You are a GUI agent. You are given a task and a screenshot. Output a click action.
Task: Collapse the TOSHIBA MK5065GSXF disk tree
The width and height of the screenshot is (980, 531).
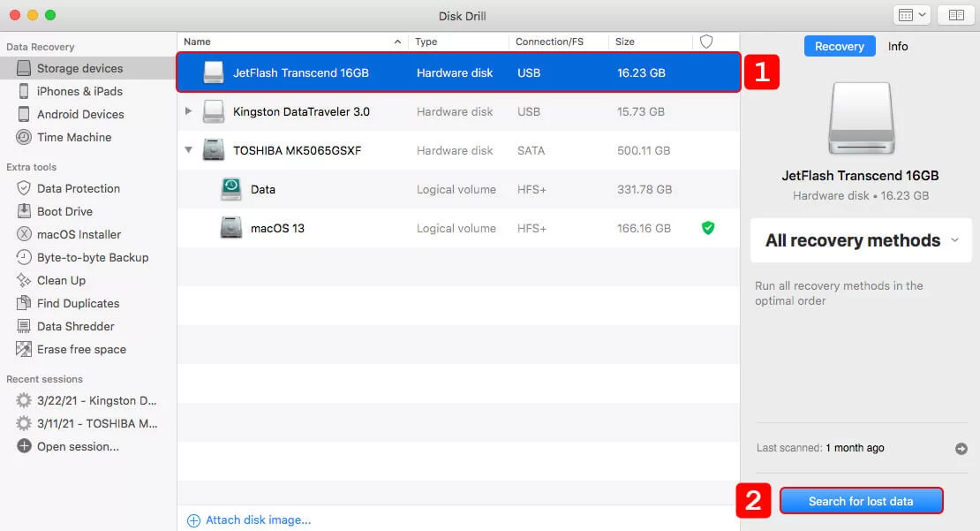click(188, 150)
